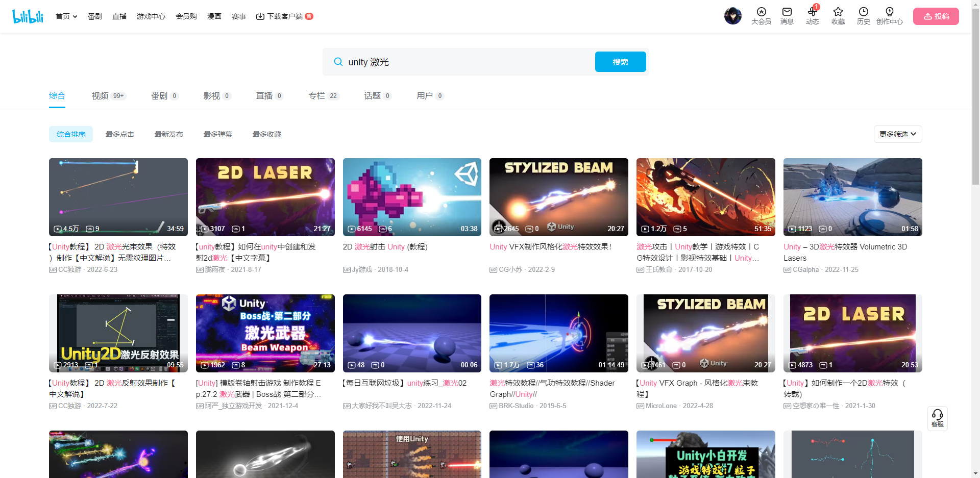The image size is (980, 478).
Task: Open the Boss战 Beam Weapon 27:13 thumbnail
Action: point(265,333)
